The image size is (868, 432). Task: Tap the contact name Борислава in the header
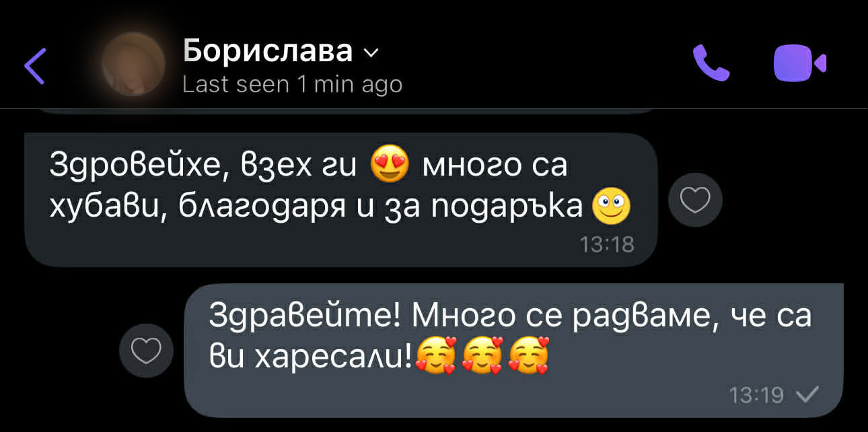268,50
